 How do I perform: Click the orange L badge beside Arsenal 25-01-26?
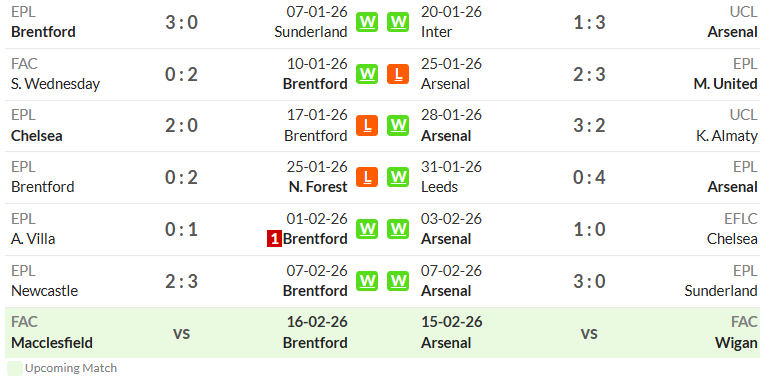click(x=398, y=74)
